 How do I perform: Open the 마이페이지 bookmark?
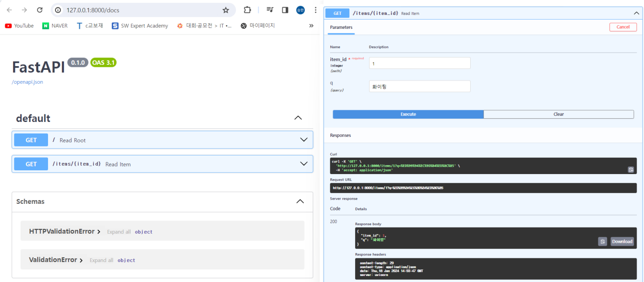point(258,26)
